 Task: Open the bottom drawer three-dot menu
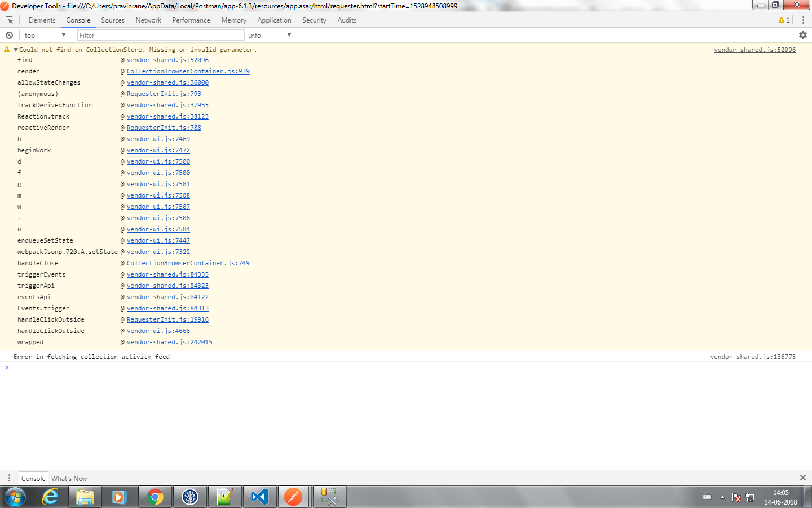coord(8,478)
